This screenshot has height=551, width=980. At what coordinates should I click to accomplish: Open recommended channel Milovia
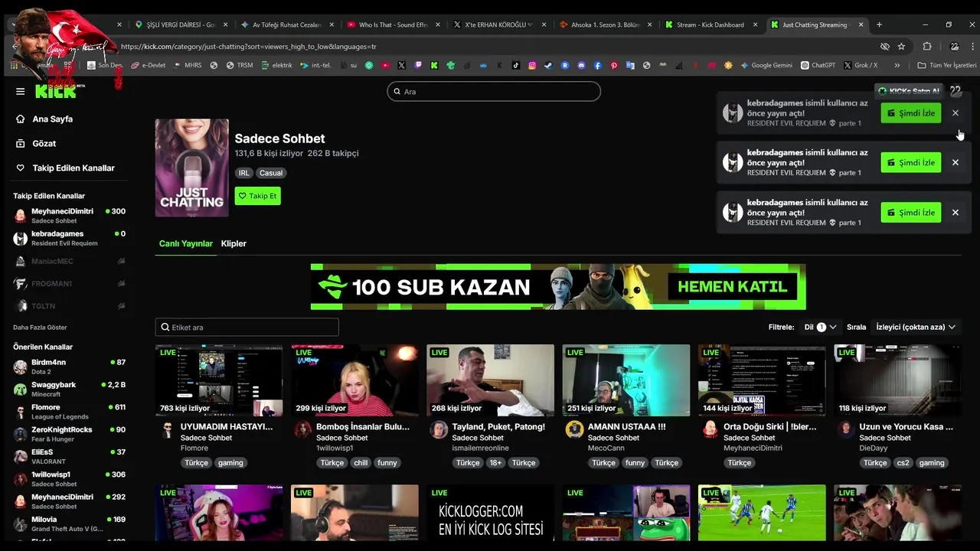[69, 523]
